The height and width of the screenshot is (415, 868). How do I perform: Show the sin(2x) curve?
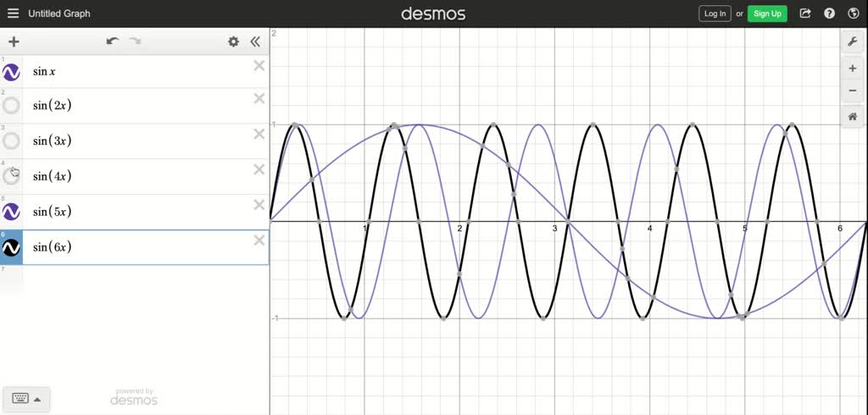(11, 105)
